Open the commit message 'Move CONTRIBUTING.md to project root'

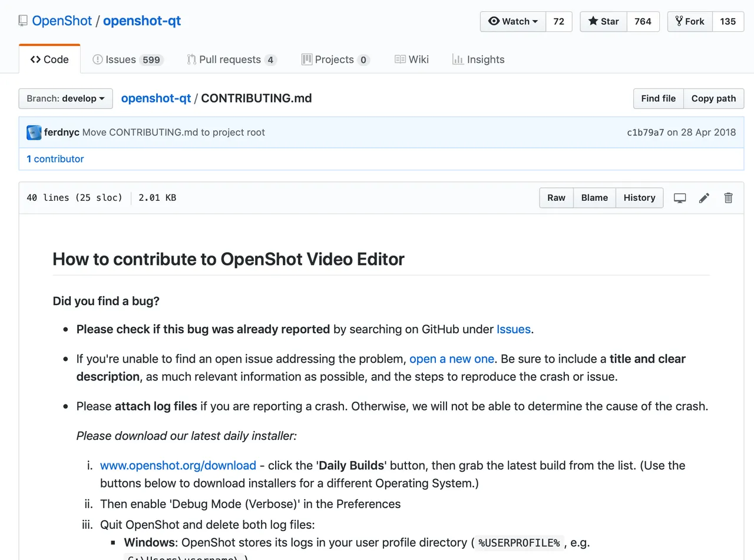pyautogui.click(x=174, y=132)
